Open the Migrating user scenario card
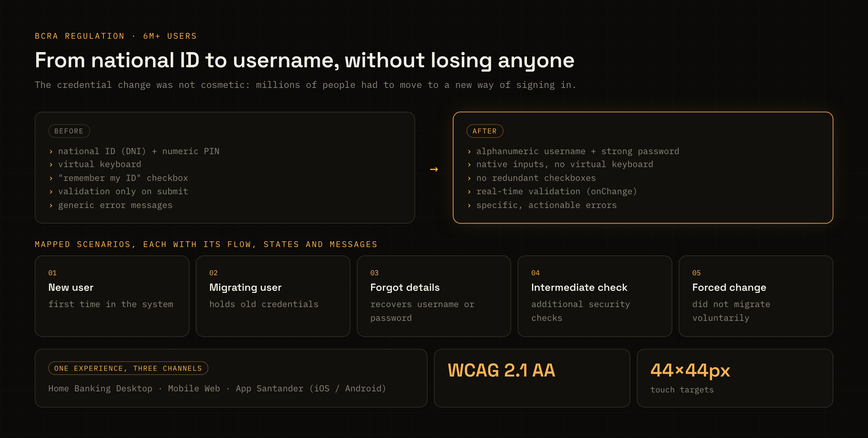The height and width of the screenshot is (438, 868). tap(273, 296)
